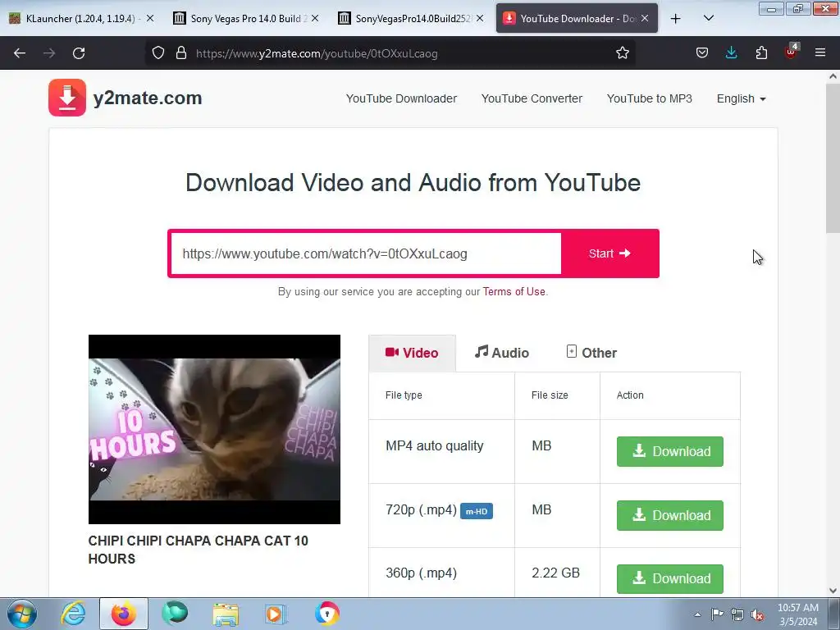
Task: Click the Chipi Chipi cat video thumbnail
Action: (x=214, y=429)
